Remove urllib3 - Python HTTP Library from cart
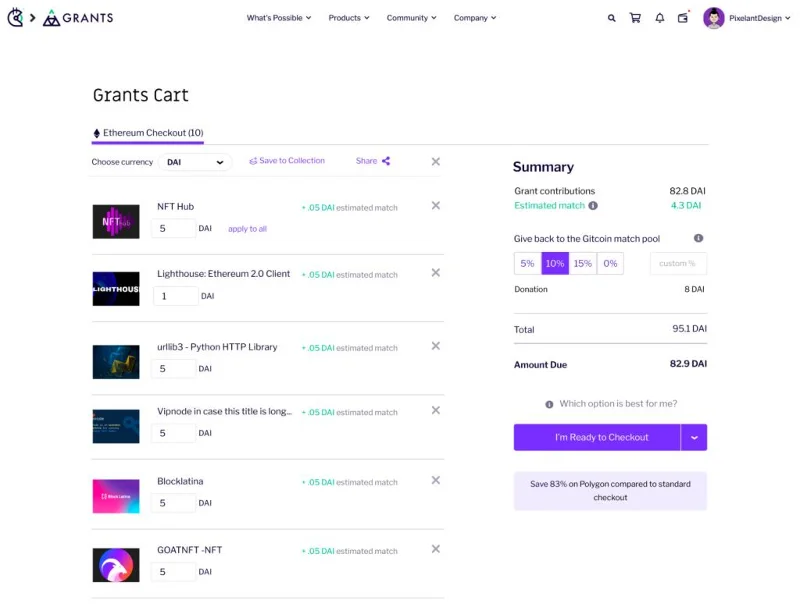This screenshot has width=800, height=607. pyautogui.click(x=436, y=346)
